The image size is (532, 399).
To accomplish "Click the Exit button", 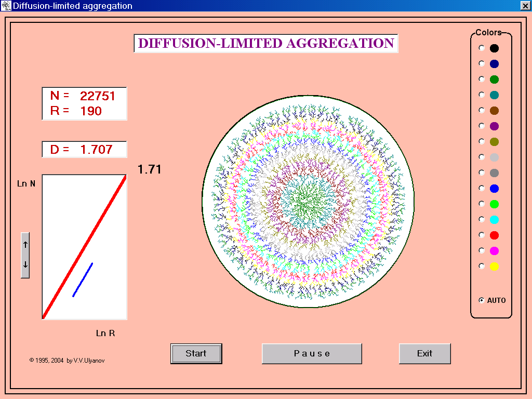I will pos(424,353).
